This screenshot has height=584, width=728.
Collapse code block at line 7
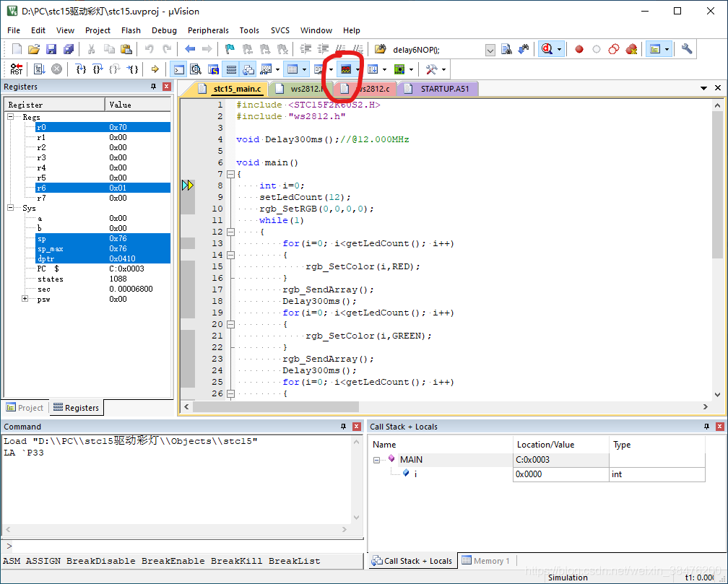click(230, 175)
